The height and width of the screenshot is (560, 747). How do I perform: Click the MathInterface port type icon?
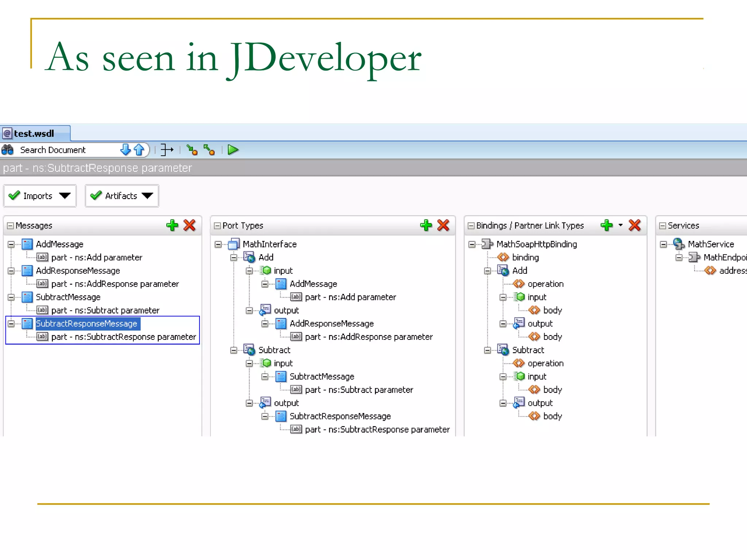click(x=234, y=244)
